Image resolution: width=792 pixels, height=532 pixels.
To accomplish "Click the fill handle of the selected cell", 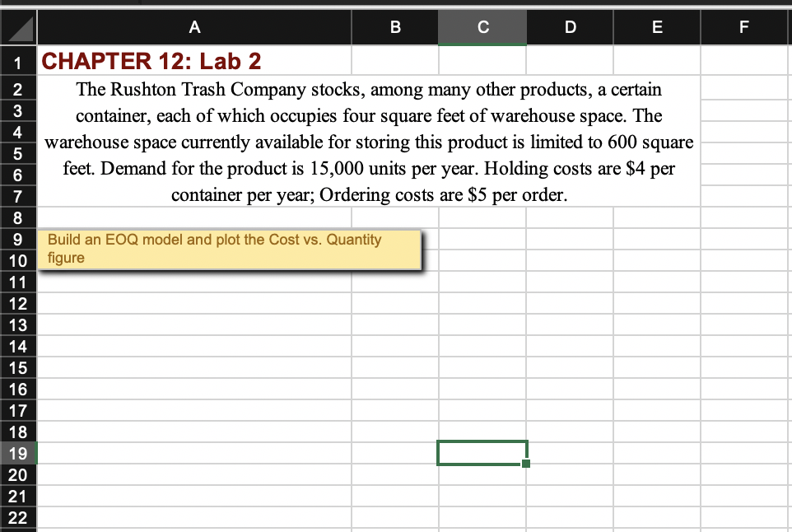I will (526, 464).
